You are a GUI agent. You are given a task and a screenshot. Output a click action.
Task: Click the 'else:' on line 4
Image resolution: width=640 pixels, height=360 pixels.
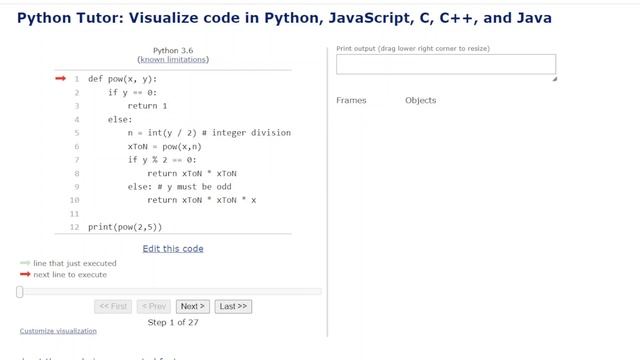coord(120,120)
